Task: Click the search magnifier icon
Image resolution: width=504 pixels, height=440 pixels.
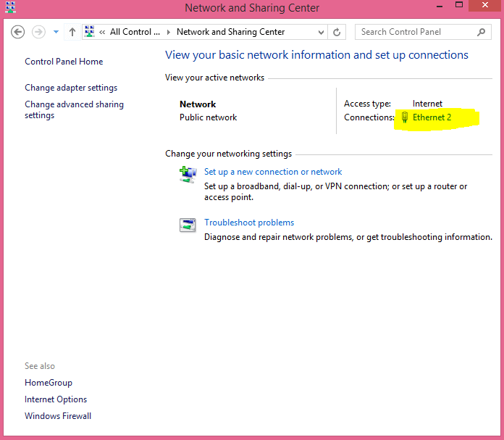Action: point(481,32)
